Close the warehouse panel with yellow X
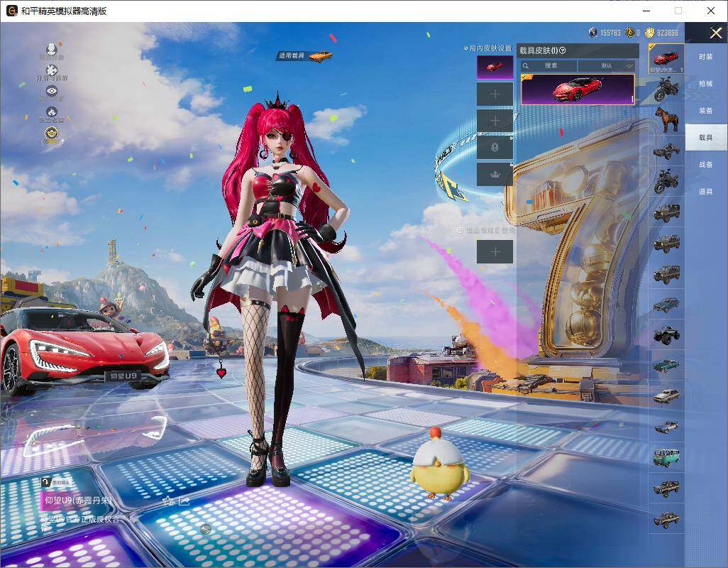Screen dimensions: 728x568 tap(715, 33)
